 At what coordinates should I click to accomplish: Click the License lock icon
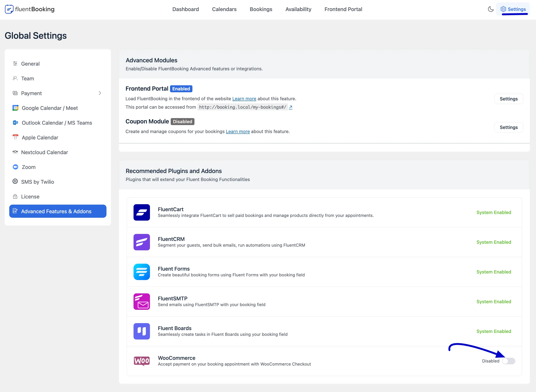pos(15,196)
